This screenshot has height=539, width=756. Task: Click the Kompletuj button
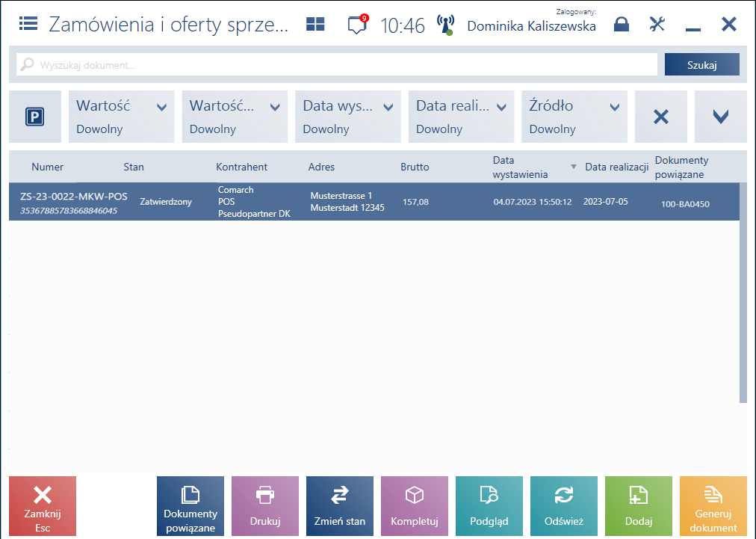coord(415,505)
